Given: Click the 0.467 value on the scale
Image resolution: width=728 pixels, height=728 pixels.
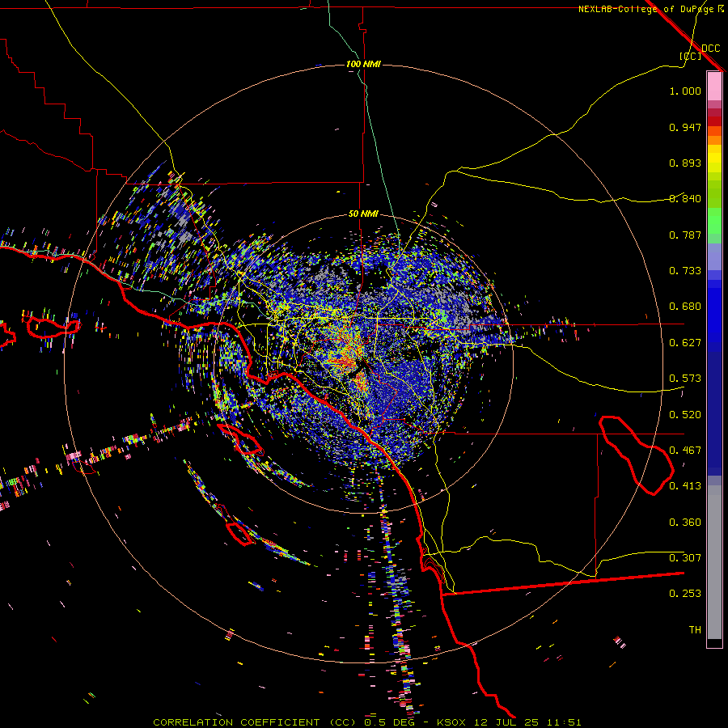Looking at the screenshot, I should (685, 451).
